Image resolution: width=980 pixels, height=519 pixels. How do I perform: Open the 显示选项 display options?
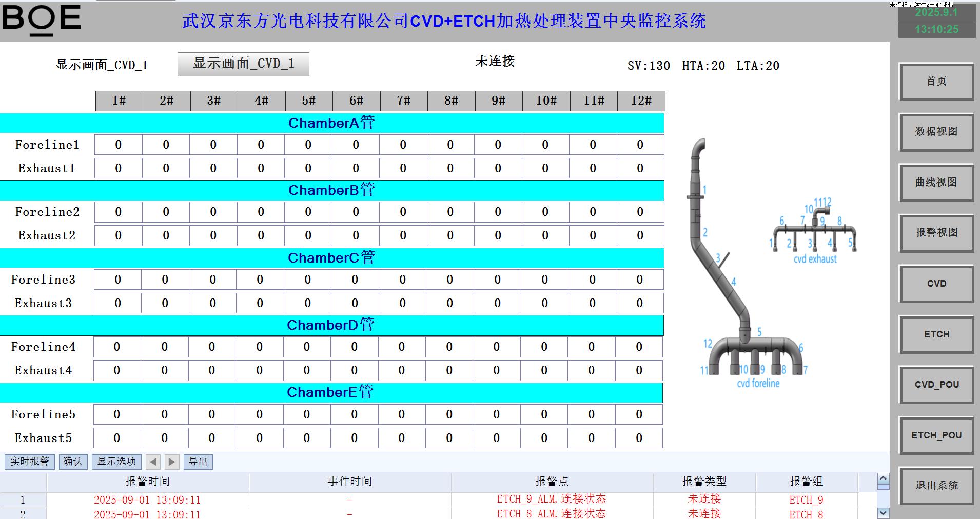coord(116,462)
